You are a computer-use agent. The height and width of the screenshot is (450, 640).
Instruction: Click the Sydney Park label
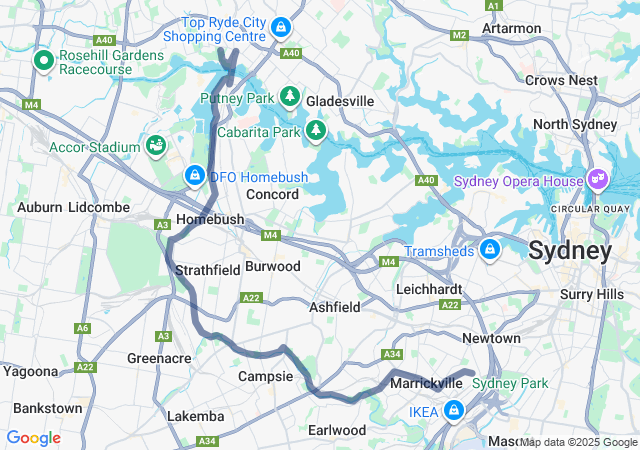click(x=510, y=383)
